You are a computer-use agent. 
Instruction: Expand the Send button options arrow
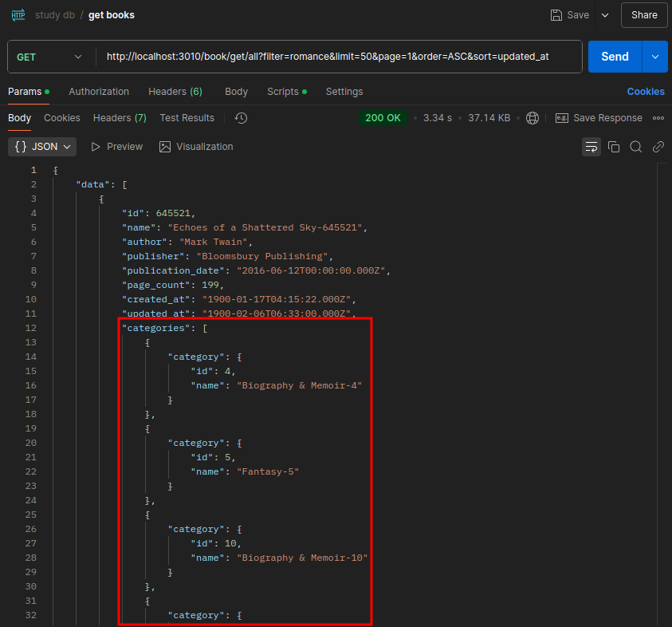(x=654, y=57)
